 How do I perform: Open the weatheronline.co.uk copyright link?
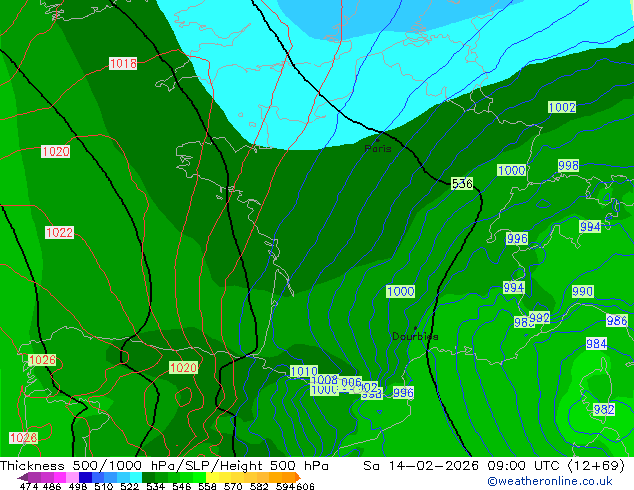coord(550,481)
